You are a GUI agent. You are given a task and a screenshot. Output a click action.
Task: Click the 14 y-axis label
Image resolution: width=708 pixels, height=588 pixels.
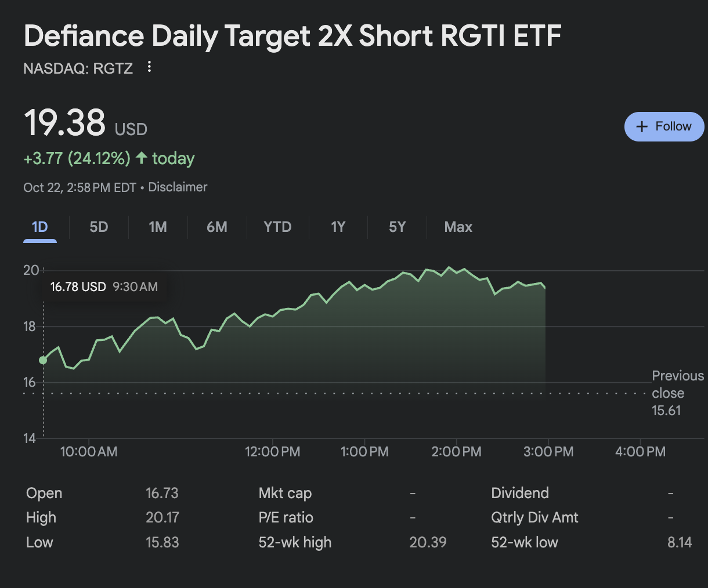(30, 438)
